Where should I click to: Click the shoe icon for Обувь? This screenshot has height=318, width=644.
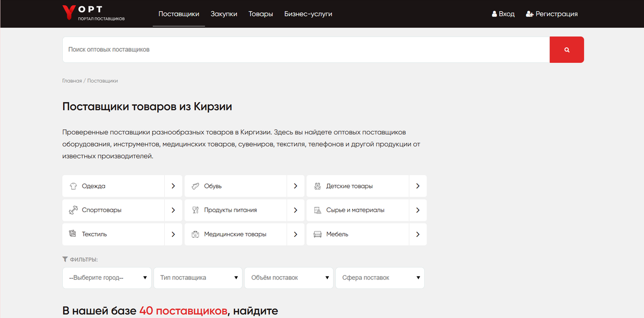pyautogui.click(x=195, y=186)
